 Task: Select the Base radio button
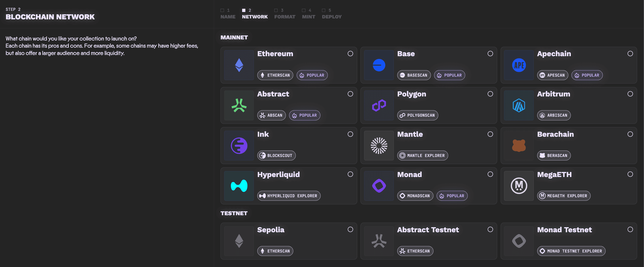tap(490, 54)
